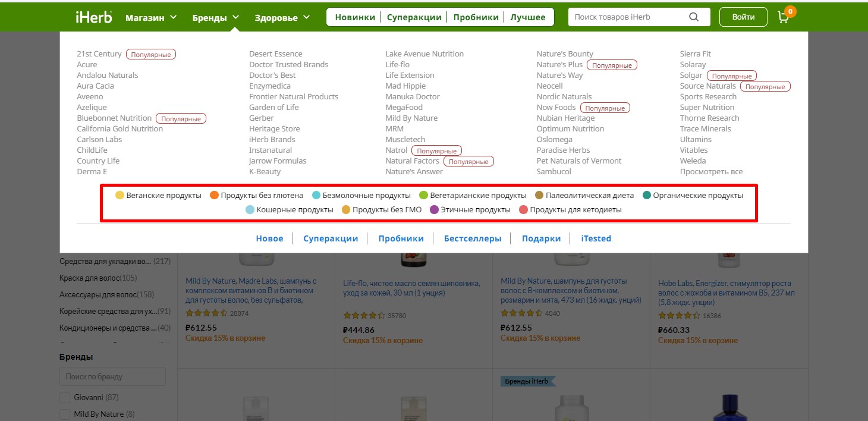
Task: Expand the Здоровье dropdown menu
Action: click(x=282, y=17)
